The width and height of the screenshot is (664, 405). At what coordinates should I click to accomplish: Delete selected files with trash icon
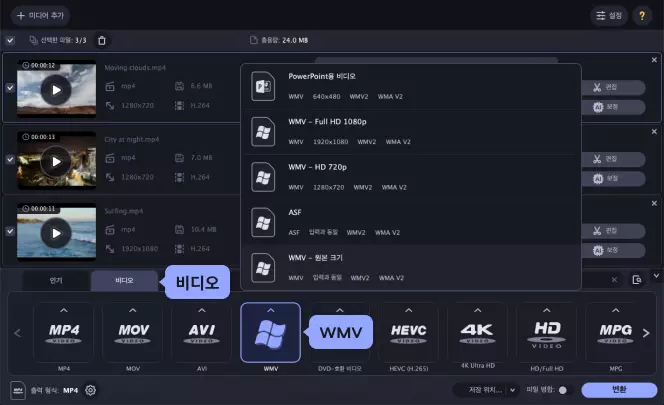102,41
